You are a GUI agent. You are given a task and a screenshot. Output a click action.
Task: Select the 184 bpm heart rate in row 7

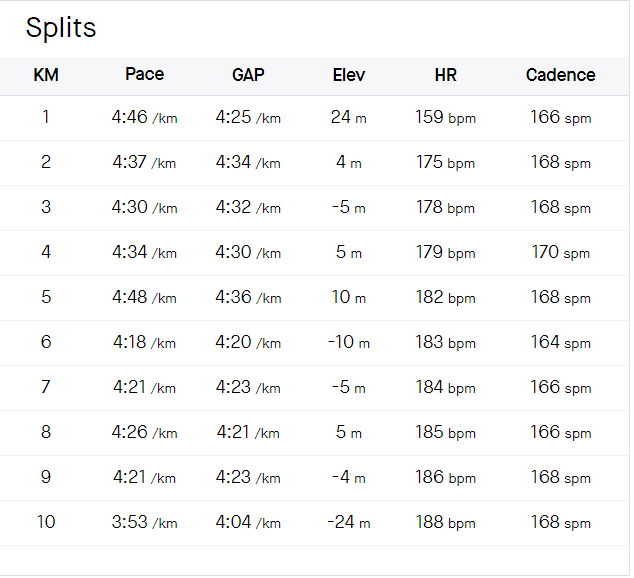pos(446,388)
